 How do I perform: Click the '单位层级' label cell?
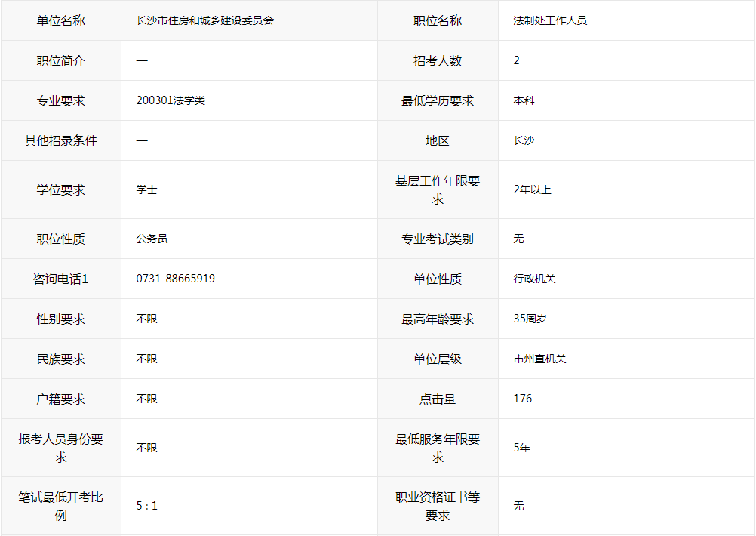[438, 359]
